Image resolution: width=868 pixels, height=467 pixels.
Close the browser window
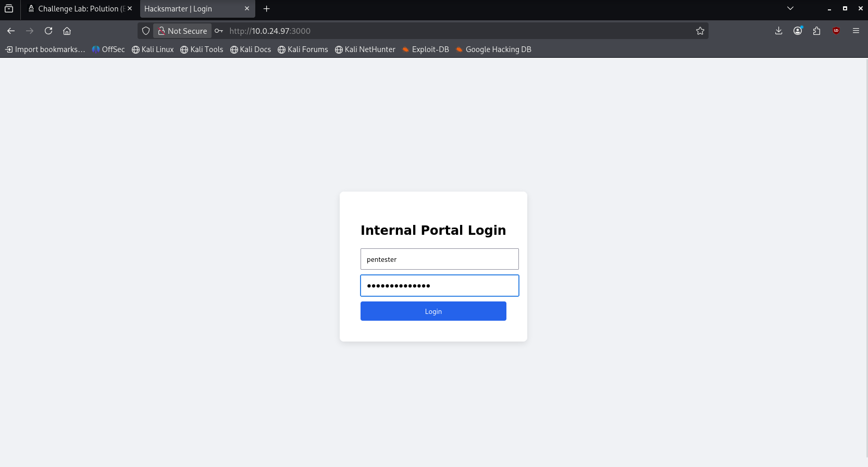860,8
